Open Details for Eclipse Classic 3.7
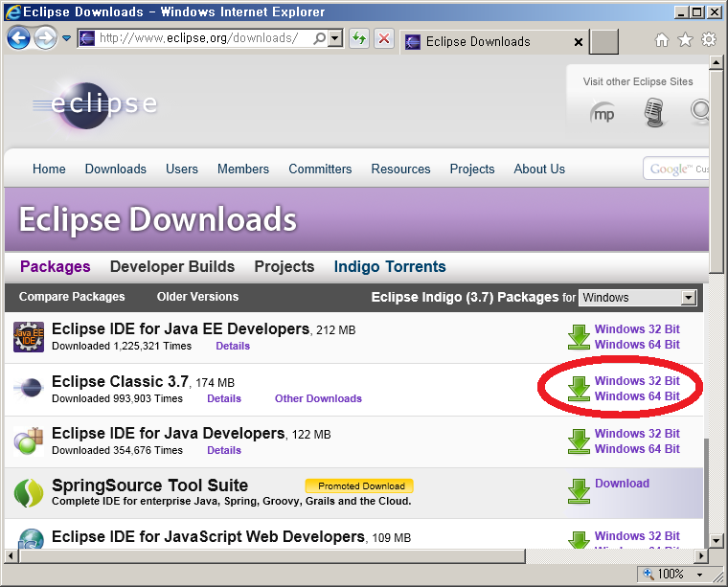Image resolution: width=728 pixels, height=587 pixels. click(x=224, y=398)
